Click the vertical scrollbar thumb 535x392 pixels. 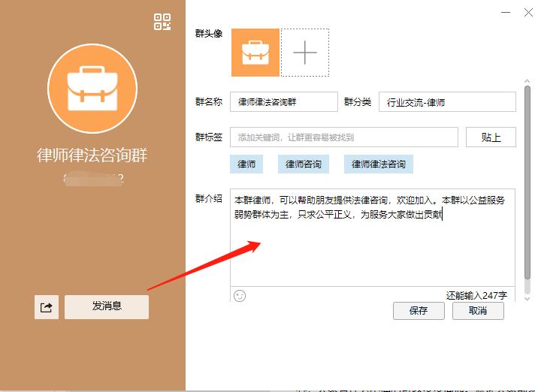tap(527, 182)
